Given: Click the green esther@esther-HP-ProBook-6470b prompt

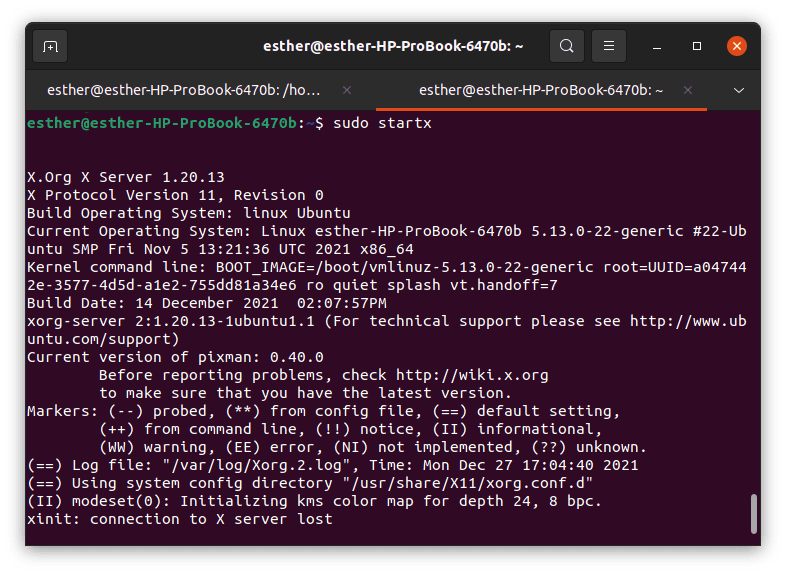Looking at the screenshot, I should 162,123.
